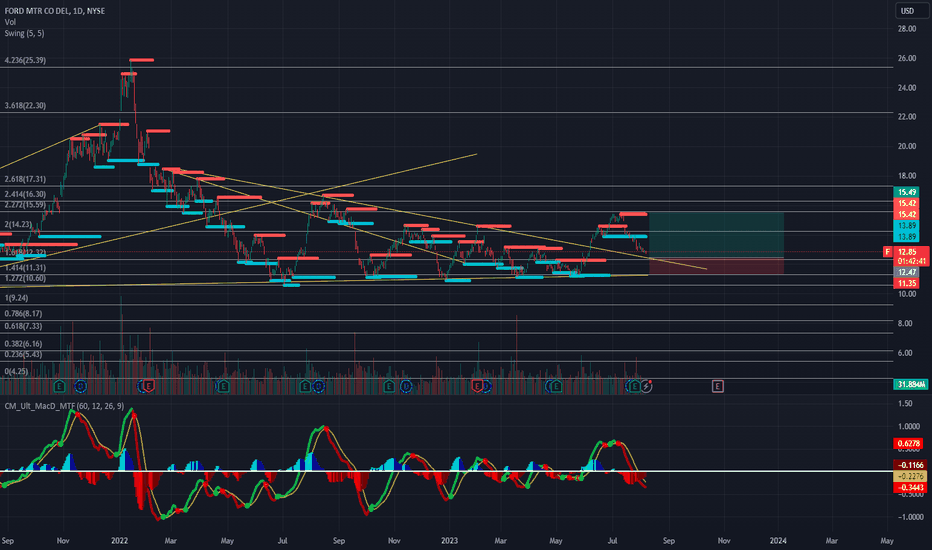932x550 pixels.
Task: Open dividend marker from November 2021
Action: pos(80,386)
